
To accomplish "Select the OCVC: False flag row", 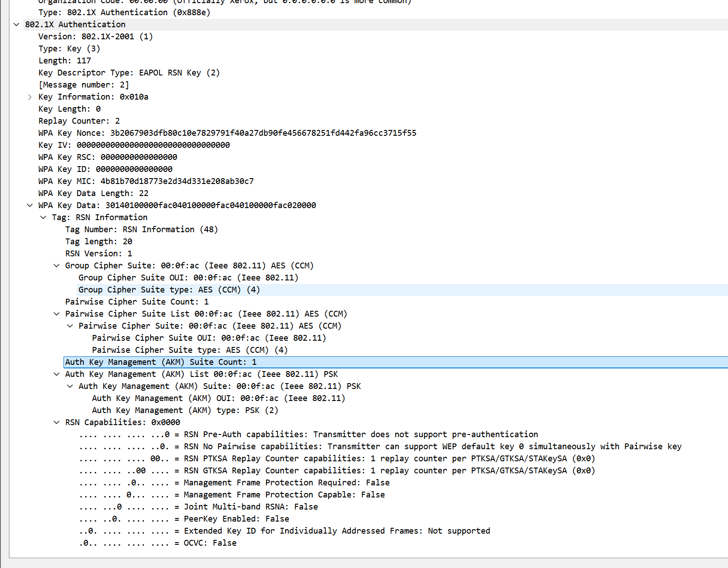I will [x=158, y=543].
